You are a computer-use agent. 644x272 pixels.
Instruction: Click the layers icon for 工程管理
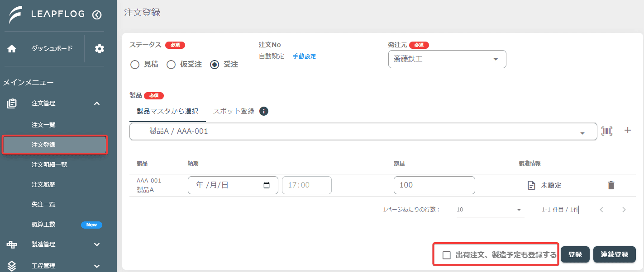point(12,266)
